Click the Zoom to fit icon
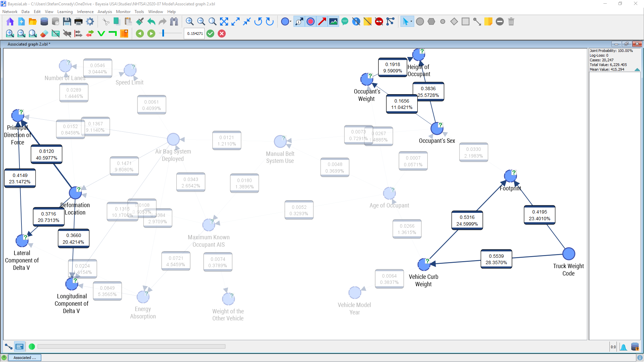Screen dimensions: 644x362 pos(224,22)
